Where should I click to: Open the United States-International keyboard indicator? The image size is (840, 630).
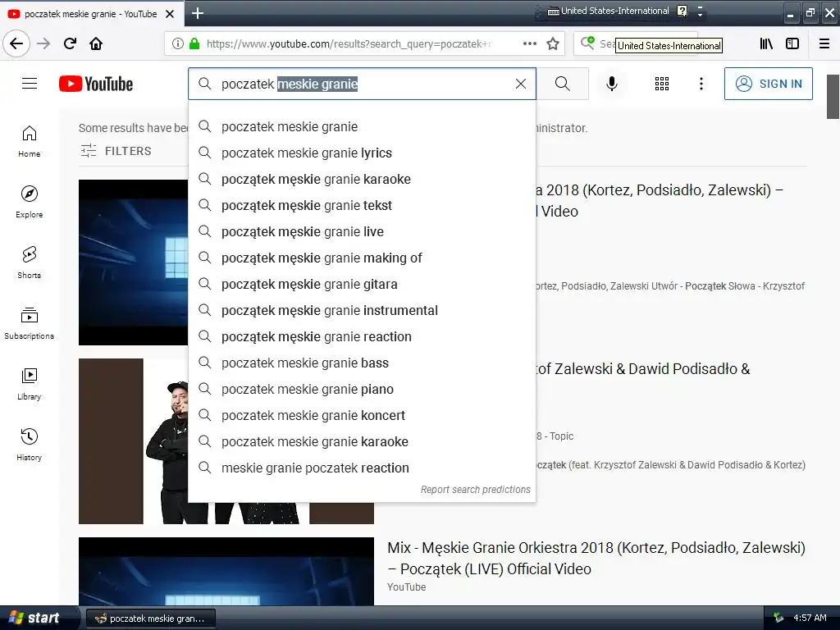[608, 11]
